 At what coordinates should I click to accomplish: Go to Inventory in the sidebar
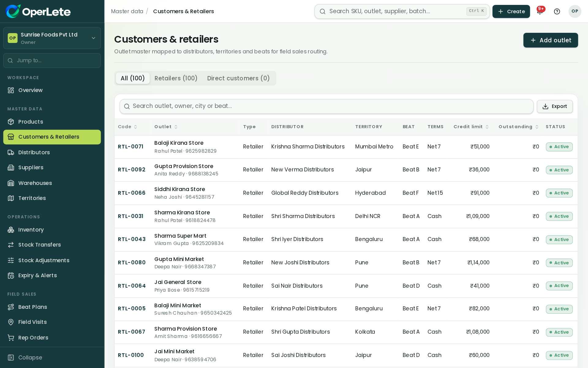pos(52,230)
